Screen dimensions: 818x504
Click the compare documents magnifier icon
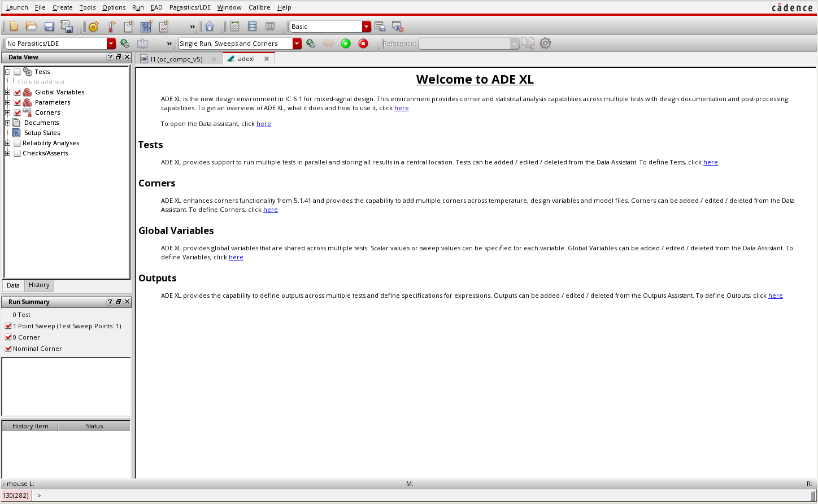528,44
